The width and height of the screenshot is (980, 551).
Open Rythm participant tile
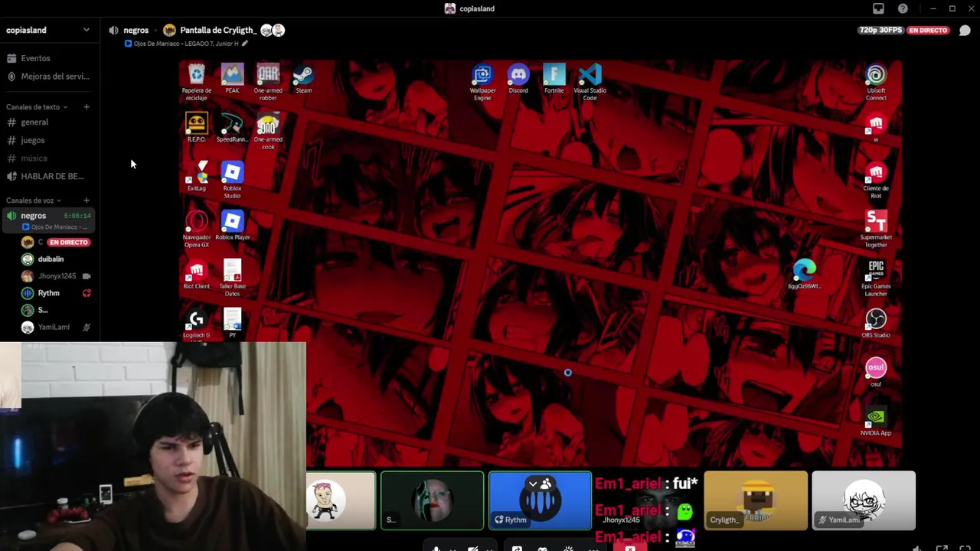[x=540, y=500]
